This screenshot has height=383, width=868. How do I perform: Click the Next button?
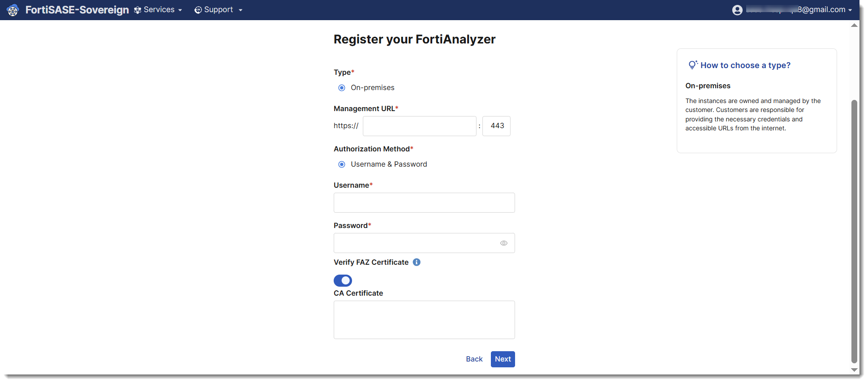pos(502,359)
